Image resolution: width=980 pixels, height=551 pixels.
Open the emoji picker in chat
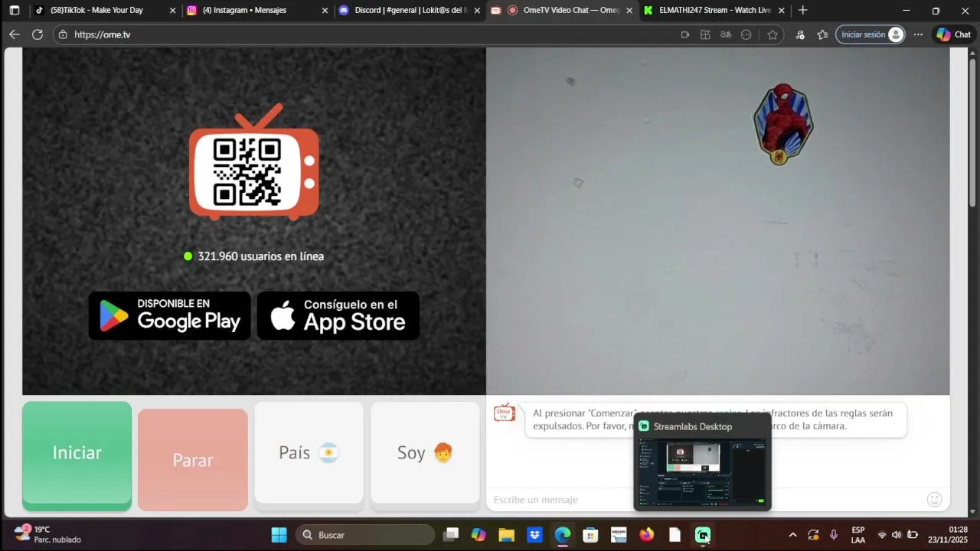pyautogui.click(x=934, y=500)
